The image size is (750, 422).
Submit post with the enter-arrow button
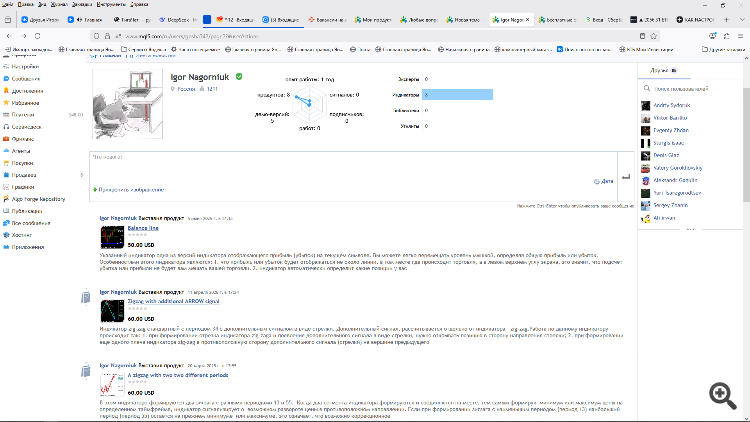(626, 177)
